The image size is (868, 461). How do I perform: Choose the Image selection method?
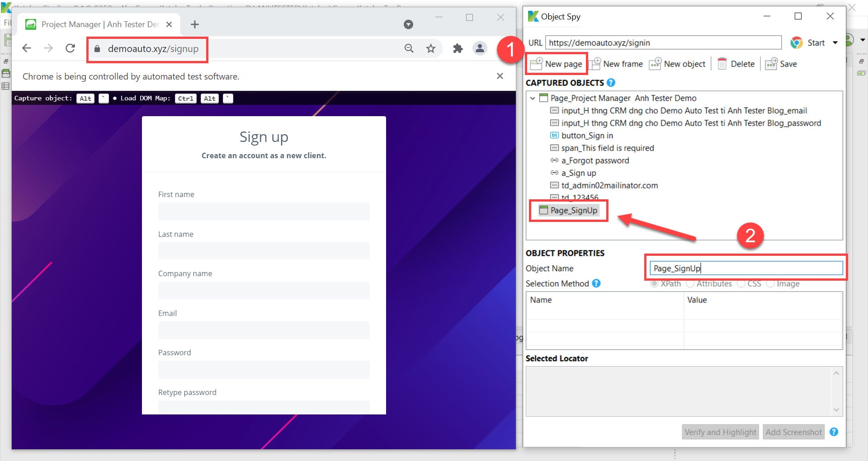pyautogui.click(x=783, y=284)
